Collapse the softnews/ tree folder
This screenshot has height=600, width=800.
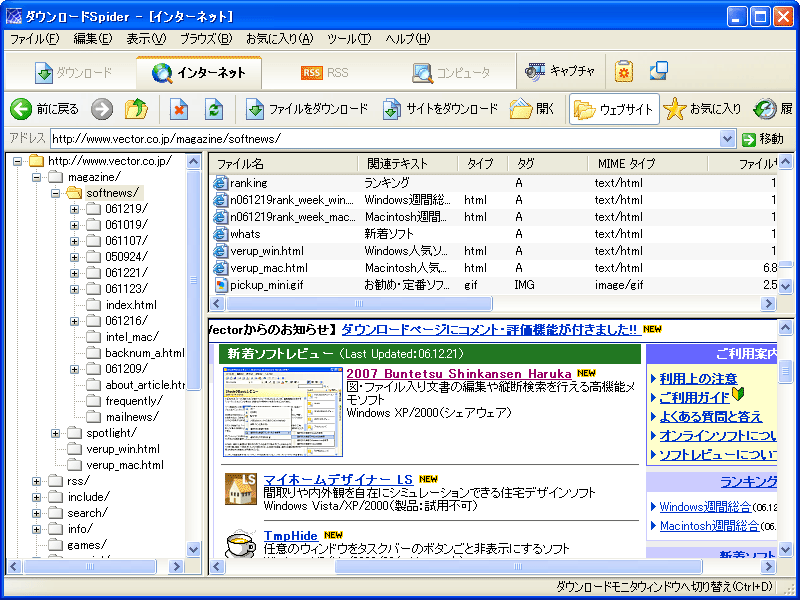(x=56, y=193)
